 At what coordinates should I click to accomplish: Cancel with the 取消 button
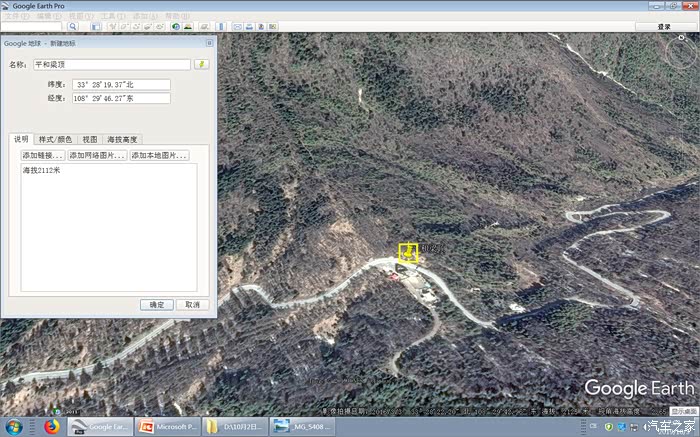[x=192, y=304]
